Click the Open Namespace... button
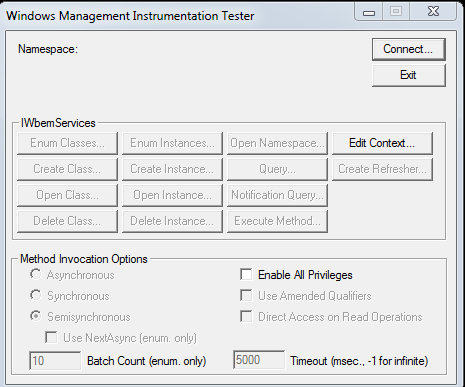Viewport: 465px width, 387px height. (x=277, y=143)
